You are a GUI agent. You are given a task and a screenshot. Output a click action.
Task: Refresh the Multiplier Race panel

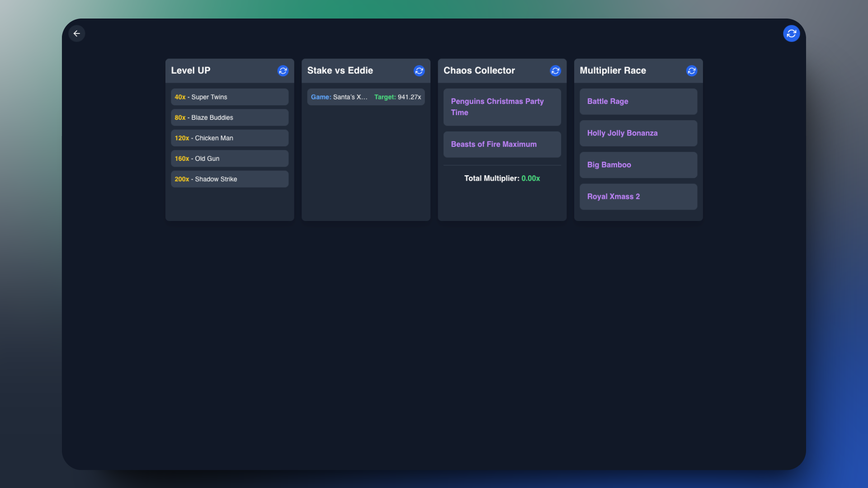coord(691,70)
